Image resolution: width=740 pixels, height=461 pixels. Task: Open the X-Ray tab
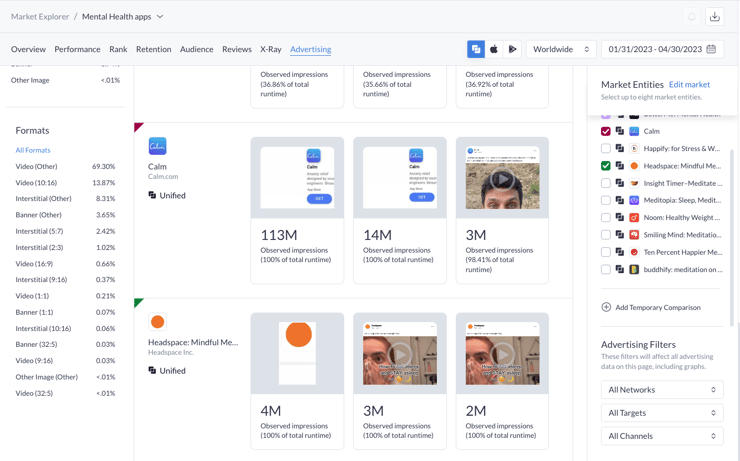270,49
